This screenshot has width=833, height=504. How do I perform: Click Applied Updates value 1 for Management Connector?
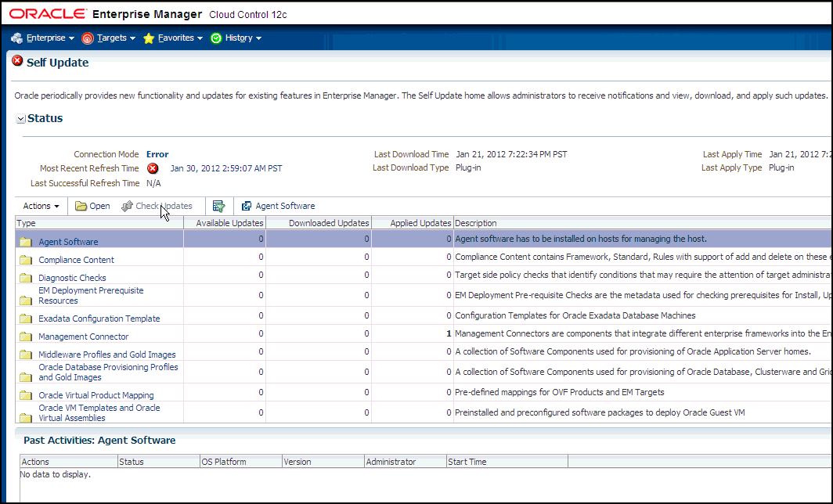449,333
